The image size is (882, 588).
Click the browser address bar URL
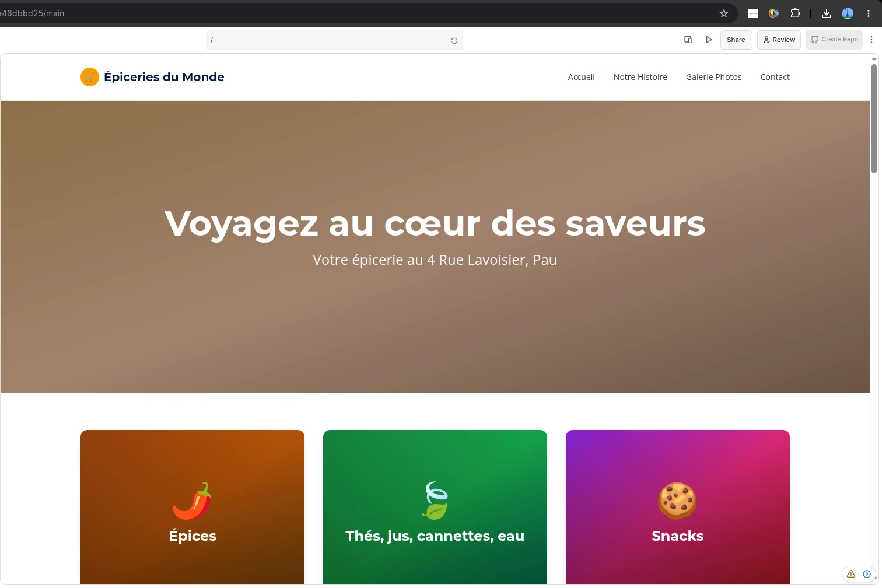(x=32, y=13)
